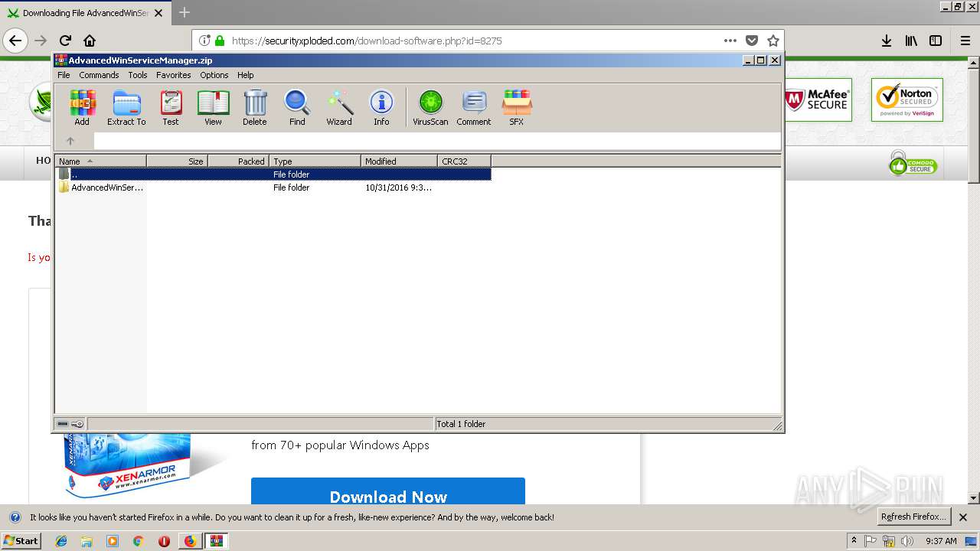
Task: Click the WinRAR archive path field
Action: coord(437,141)
